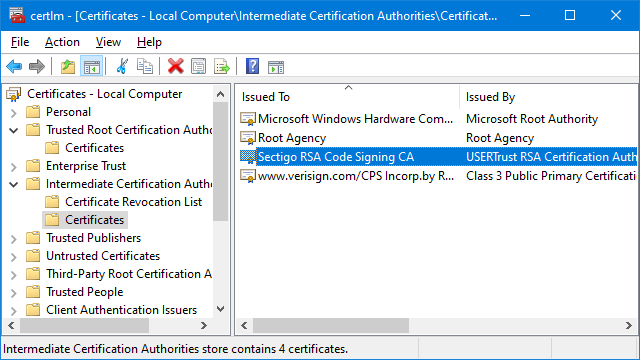Viewport: 640px width, 360px height.
Task: Click USERTrust RSA Certification issuer cell
Action: 551,157
